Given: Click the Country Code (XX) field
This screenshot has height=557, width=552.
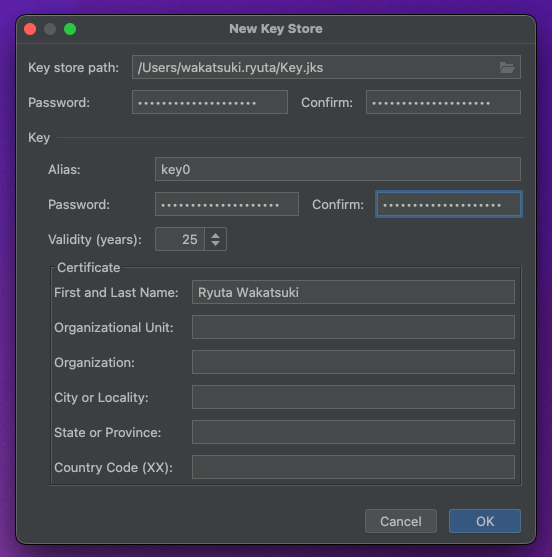Looking at the screenshot, I should point(353,467).
